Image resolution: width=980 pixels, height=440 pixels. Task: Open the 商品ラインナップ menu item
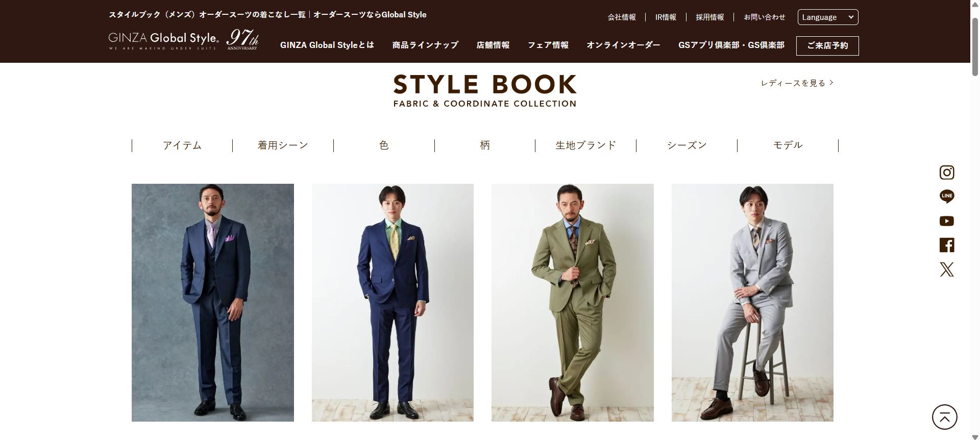pos(425,45)
